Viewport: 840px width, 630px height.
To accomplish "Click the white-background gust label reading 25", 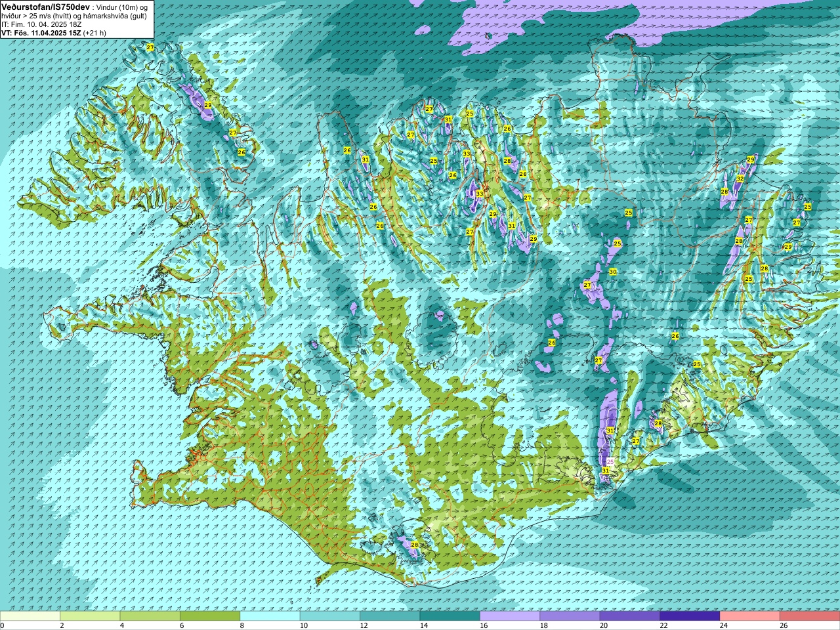I will tap(610, 462).
